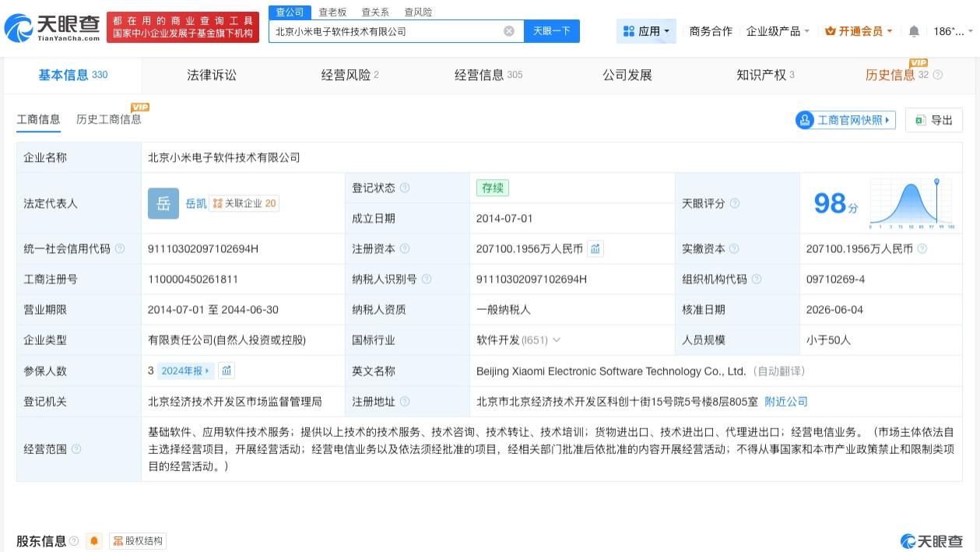980x552 pixels.
Task: Click the TianYanCha logo in header
Action: tap(53, 28)
